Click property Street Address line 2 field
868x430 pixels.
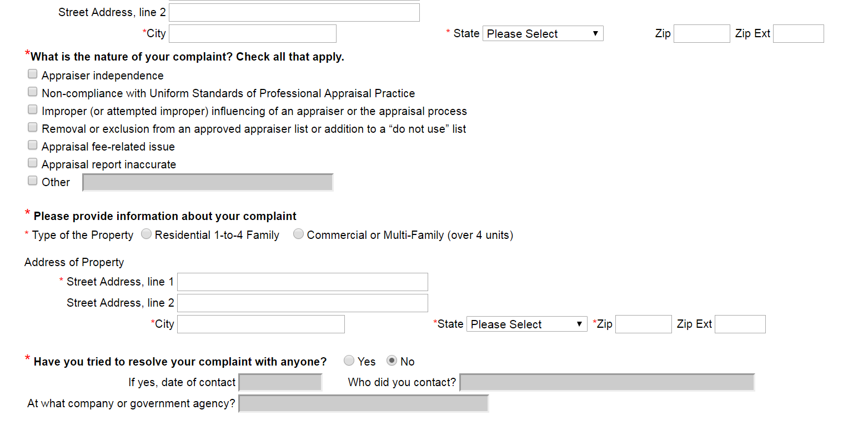coord(303,303)
